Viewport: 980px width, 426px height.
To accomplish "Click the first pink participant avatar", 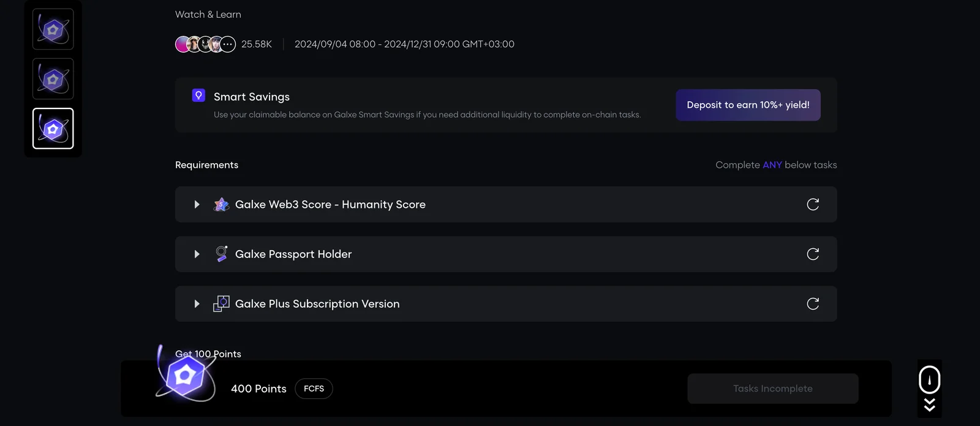I will [182, 44].
